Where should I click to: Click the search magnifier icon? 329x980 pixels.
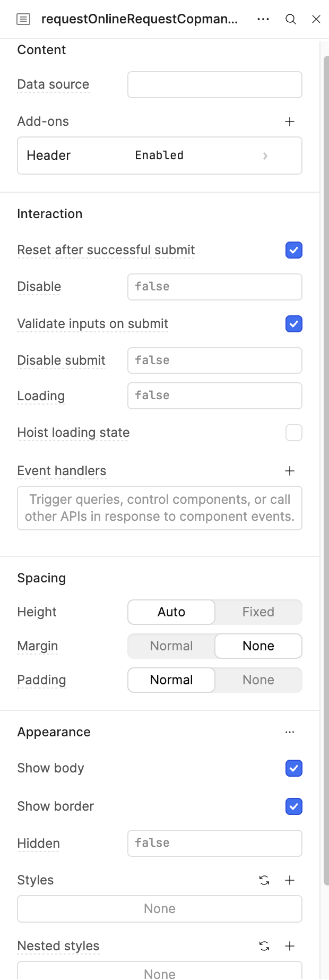(291, 19)
